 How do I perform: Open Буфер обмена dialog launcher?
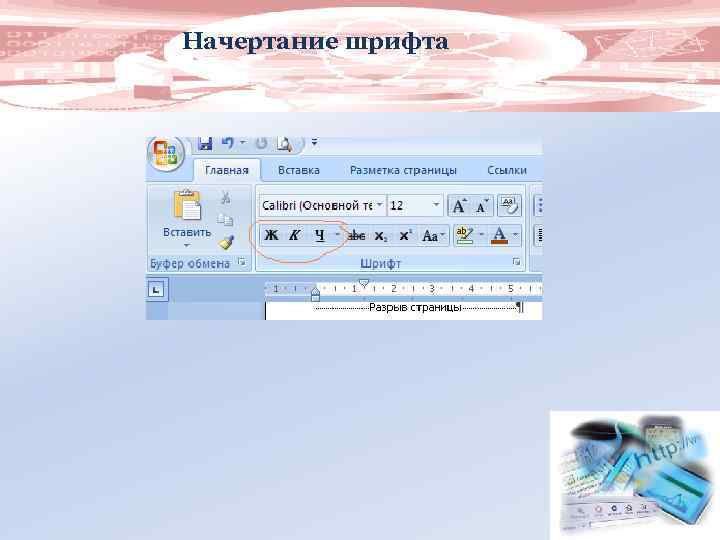tap(242, 262)
